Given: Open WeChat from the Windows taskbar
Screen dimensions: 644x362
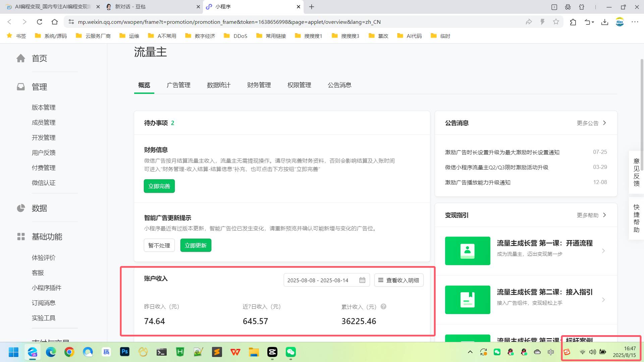Looking at the screenshot, I should (x=290, y=352).
